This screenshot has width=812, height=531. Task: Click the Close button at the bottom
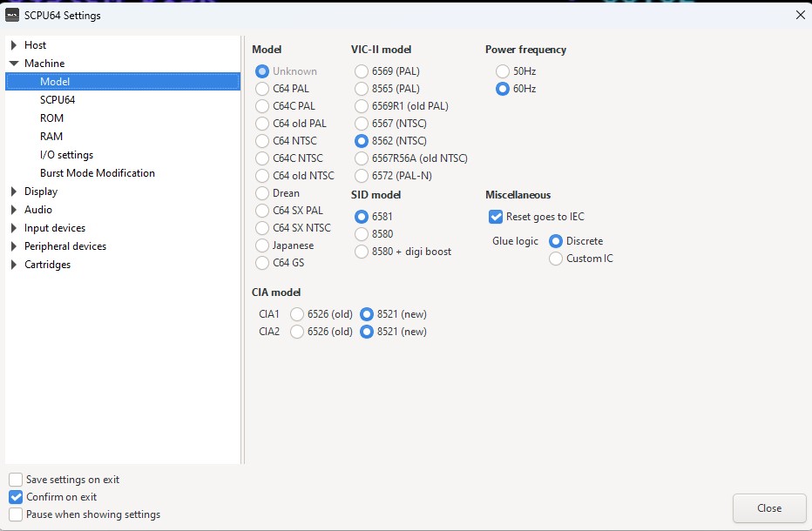click(x=769, y=508)
